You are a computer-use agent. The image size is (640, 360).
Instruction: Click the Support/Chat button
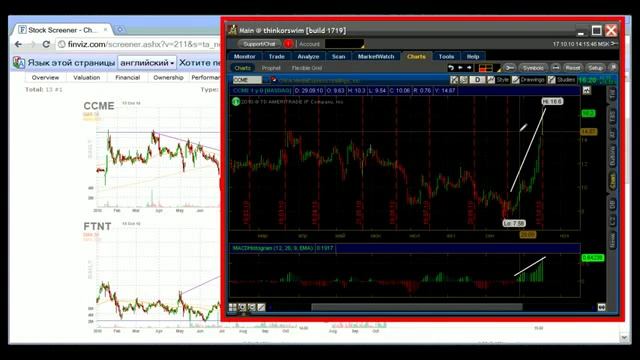259,44
